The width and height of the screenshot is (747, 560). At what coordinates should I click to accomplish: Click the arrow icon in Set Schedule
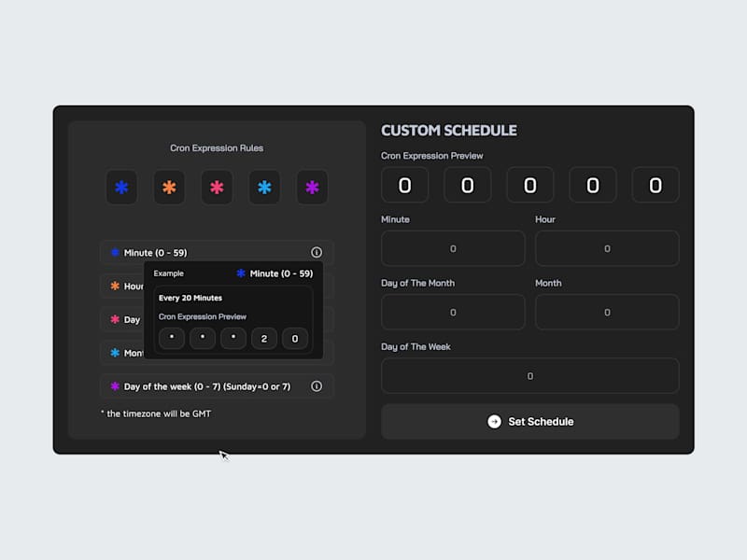tap(494, 422)
